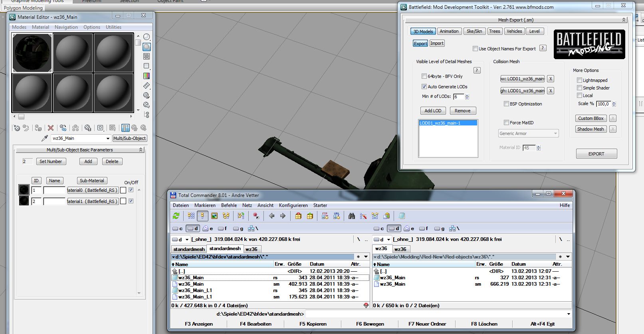Click the large EXPORT button
Image resolution: width=644 pixels, height=334 pixels.
[596, 154]
